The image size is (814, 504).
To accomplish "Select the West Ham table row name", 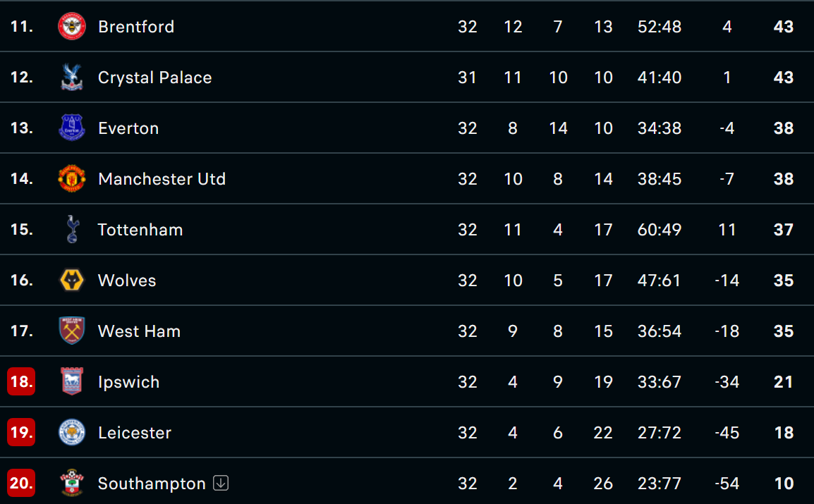I will pos(139,331).
